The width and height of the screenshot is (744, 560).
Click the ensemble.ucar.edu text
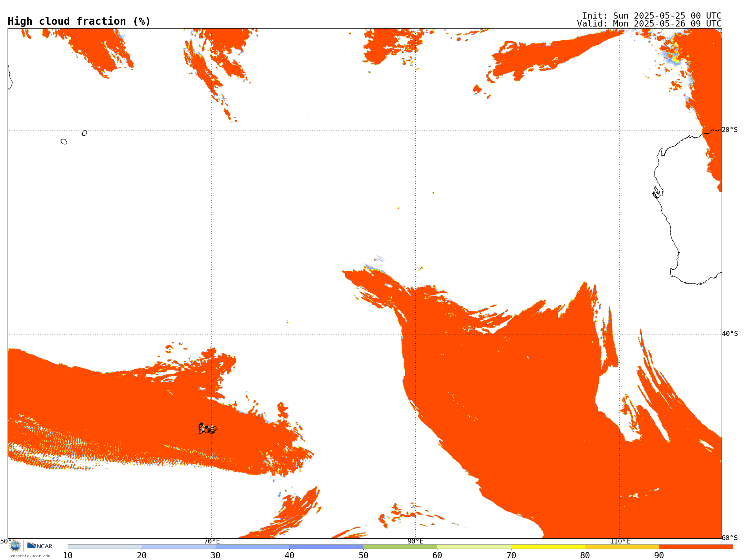[30, 556]
